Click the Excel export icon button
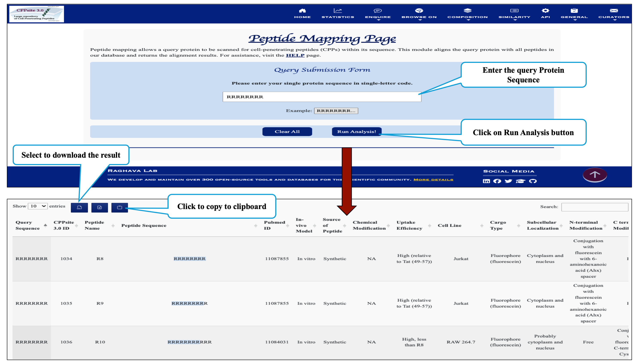 point(99,207)
